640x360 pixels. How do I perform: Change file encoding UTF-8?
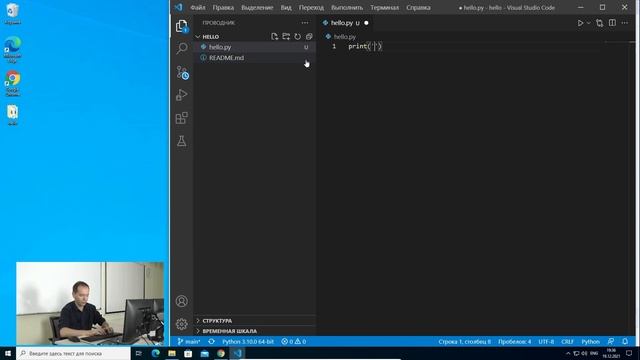pos(546,342)
